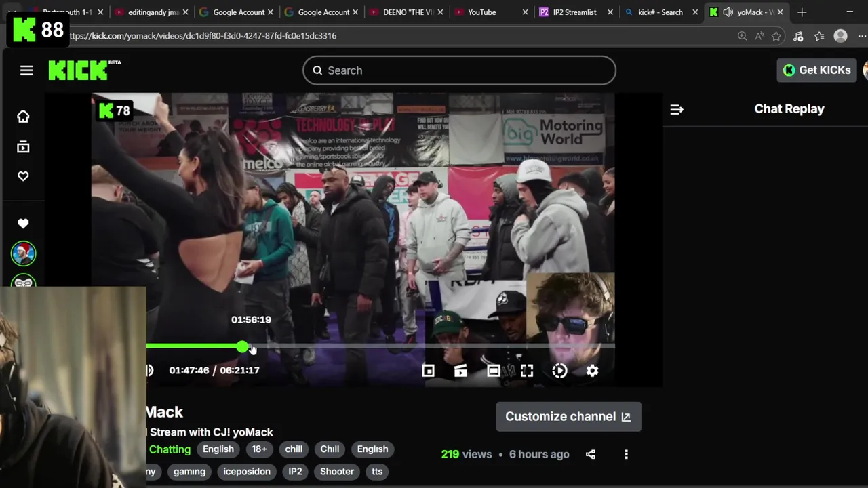Image resolution: width=868 pixels, height=488 pixels.
Task: Select the lowercase chill tag
Action: (294, 449)
